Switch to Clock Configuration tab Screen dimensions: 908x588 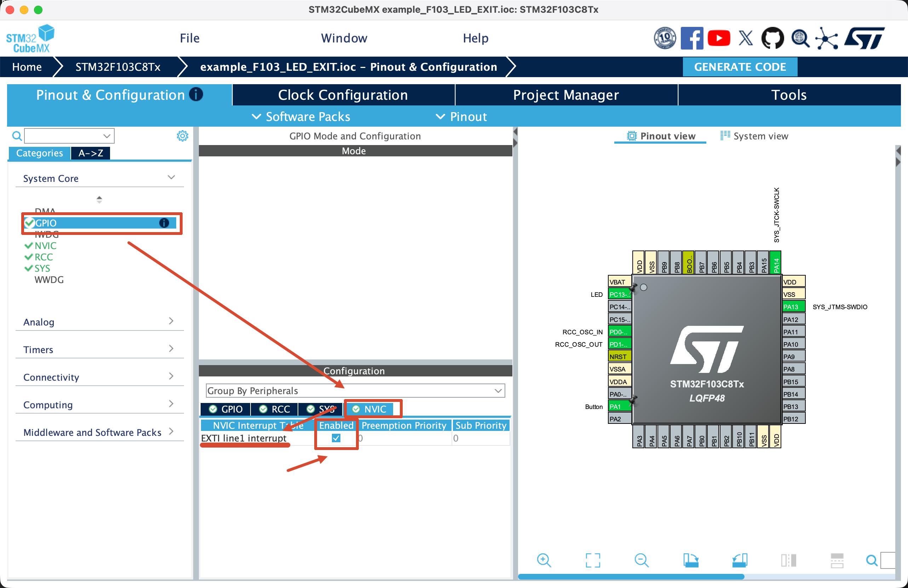(343, 94)
